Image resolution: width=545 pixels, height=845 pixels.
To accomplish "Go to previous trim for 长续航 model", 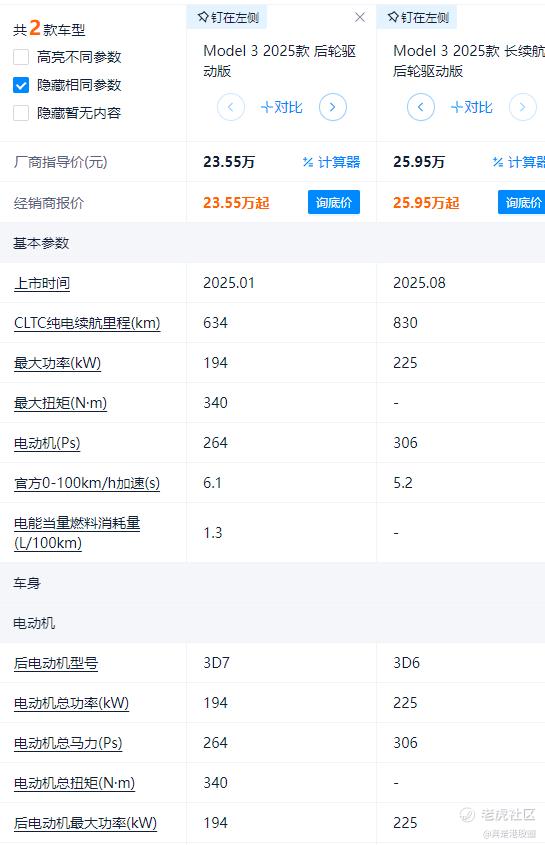I will pos(420,107).
